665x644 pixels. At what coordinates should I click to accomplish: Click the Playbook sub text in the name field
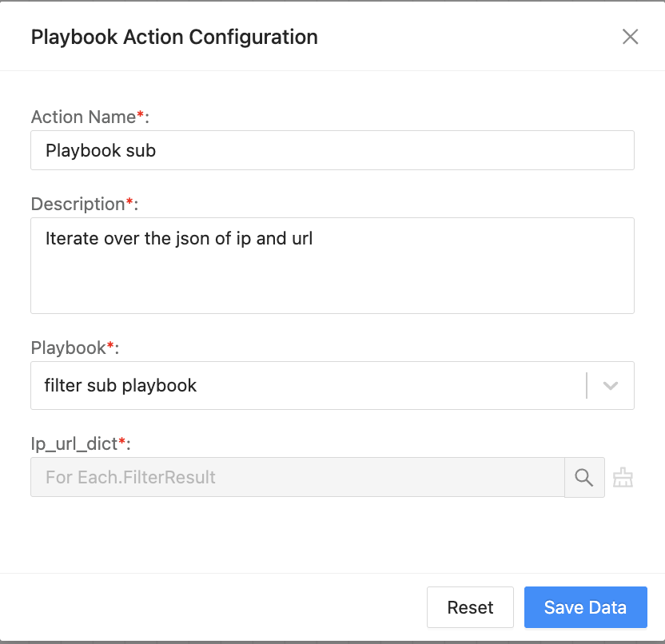point(100,150)
